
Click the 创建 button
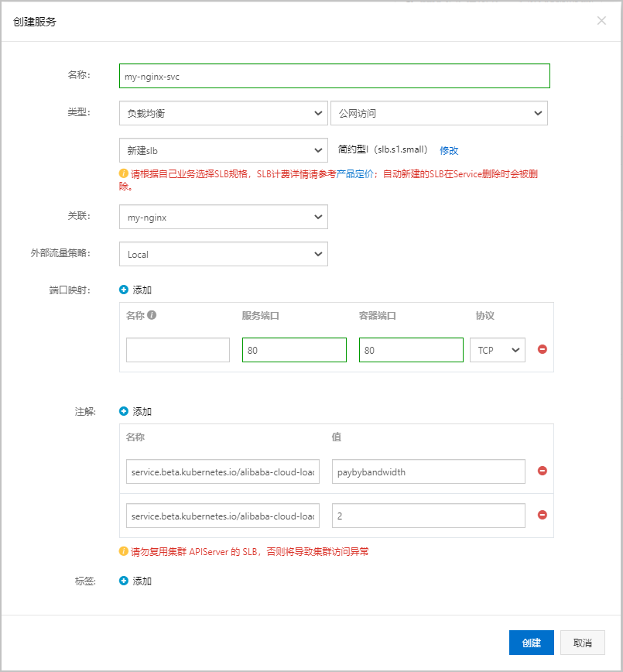[532, 643]
